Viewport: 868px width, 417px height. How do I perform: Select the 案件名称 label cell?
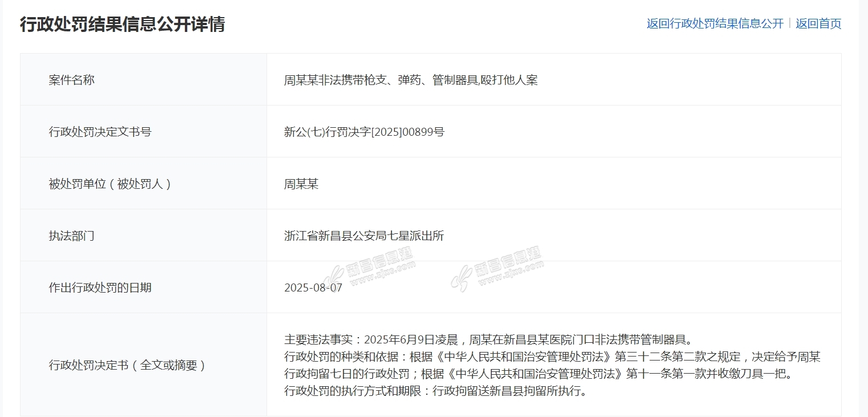coord(72,80)
